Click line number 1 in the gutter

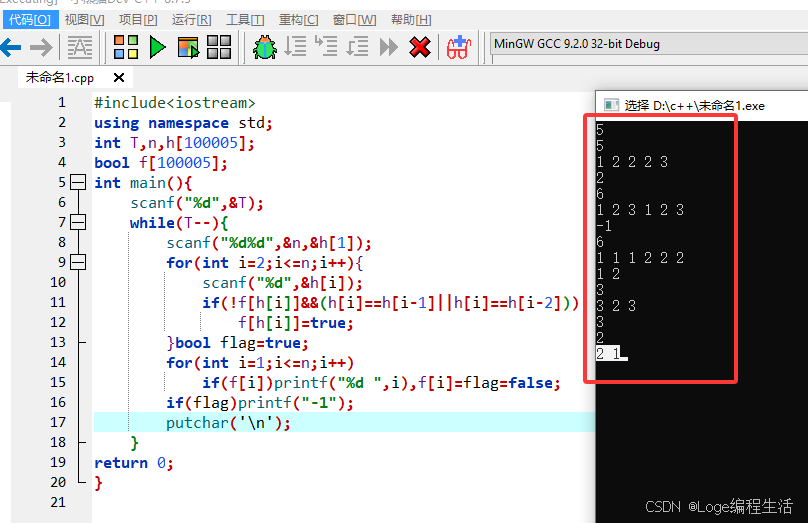point(62,103)
